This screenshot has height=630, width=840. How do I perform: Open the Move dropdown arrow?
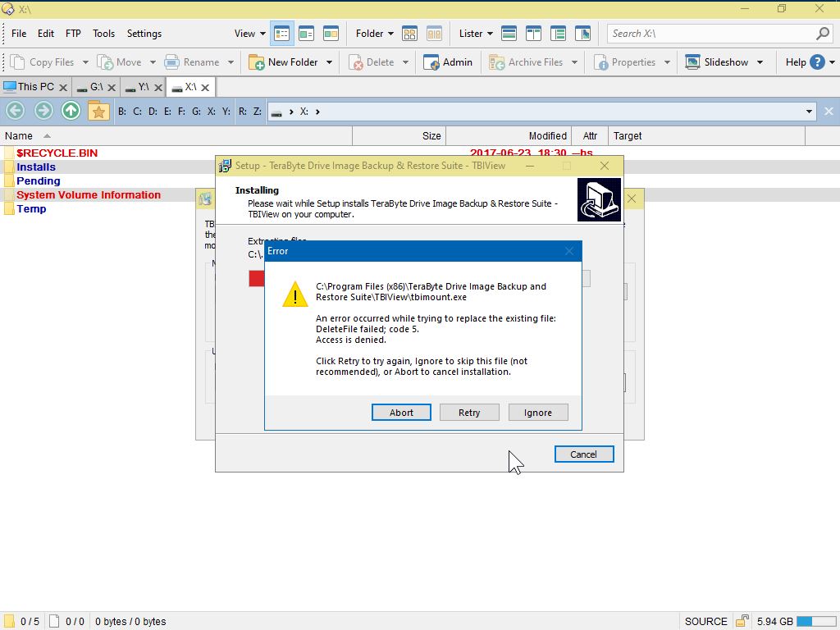point(153,62)
